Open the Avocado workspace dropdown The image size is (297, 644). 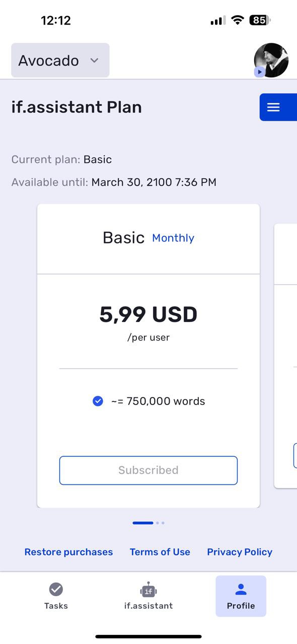point(60,60)
